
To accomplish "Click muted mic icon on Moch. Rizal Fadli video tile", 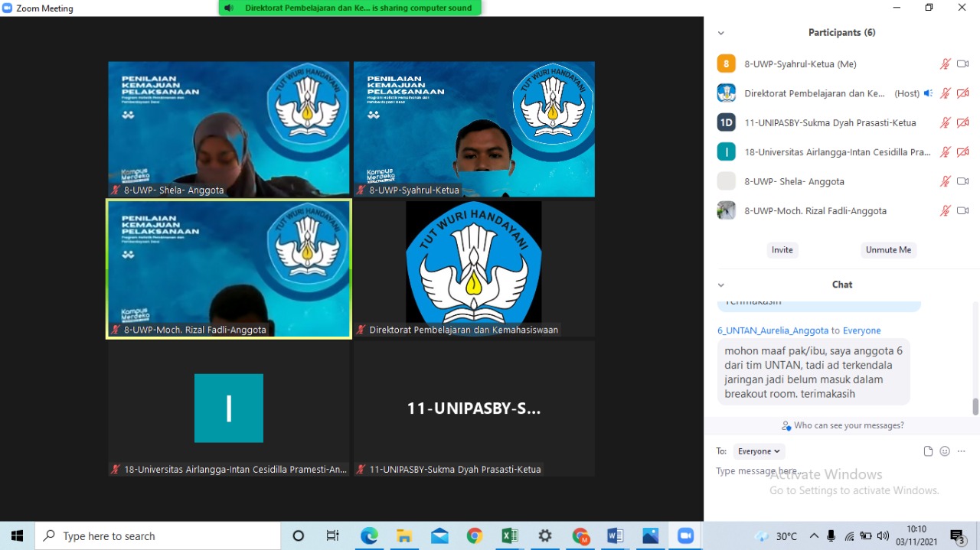I will pos(116,330).
